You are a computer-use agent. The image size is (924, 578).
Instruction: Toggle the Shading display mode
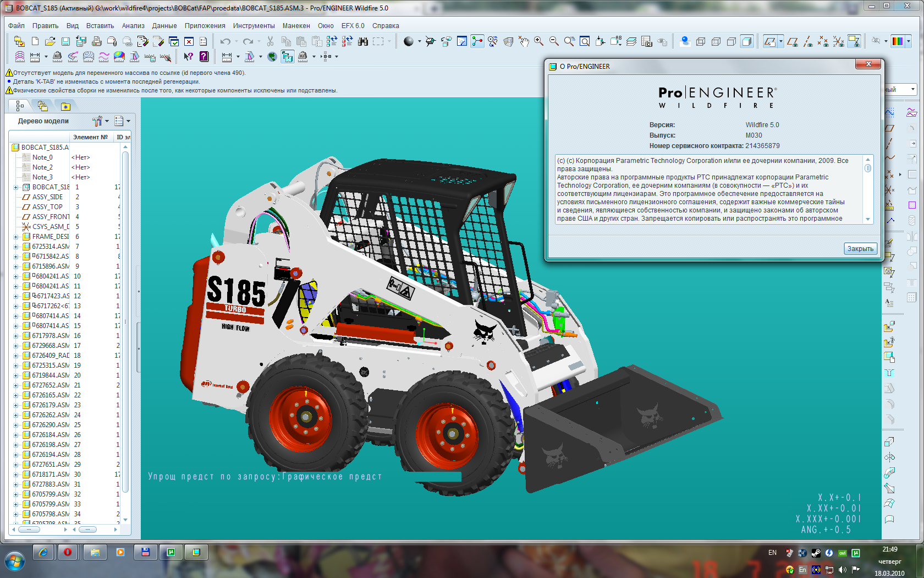[746, 41]
